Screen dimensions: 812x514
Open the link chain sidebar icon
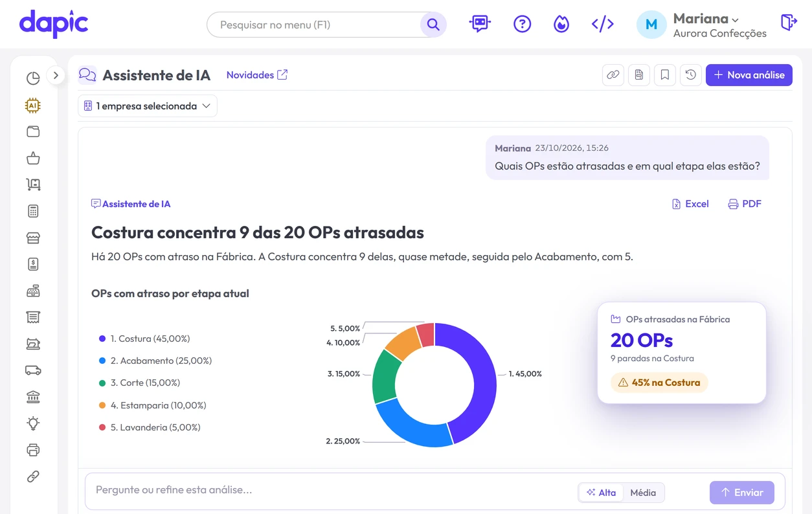(33, 476)
